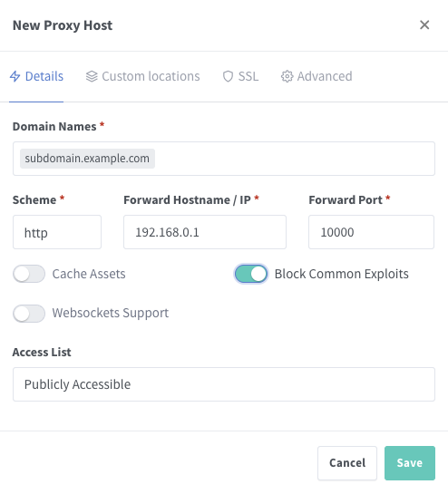The image size is (448, 494).
Task: Click the Cancel button
Action: tap(347, 463)
